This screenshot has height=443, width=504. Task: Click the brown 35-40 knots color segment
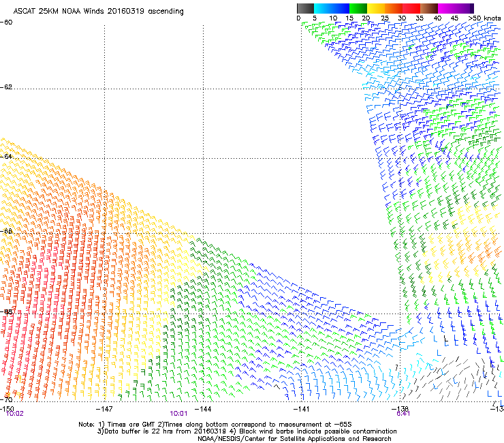pyautogui.click(x=429, y=8)
